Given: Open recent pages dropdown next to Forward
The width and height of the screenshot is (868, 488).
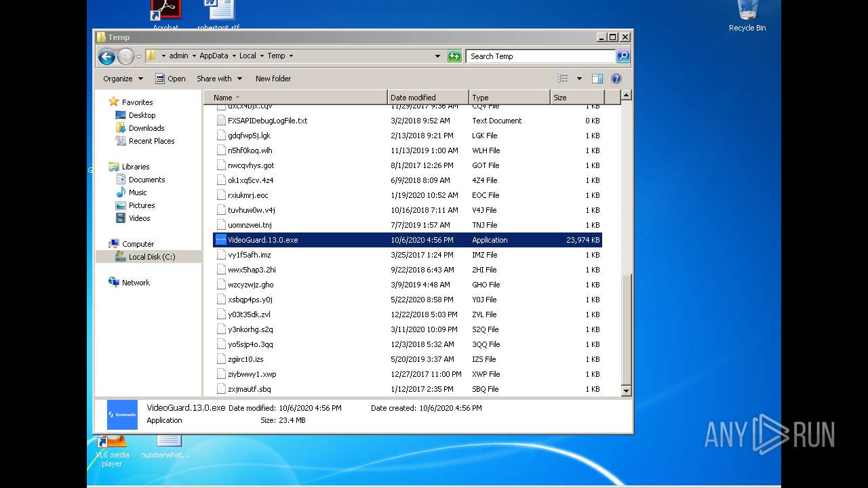Looking at the screenshot, I should (x=138, y=56).
